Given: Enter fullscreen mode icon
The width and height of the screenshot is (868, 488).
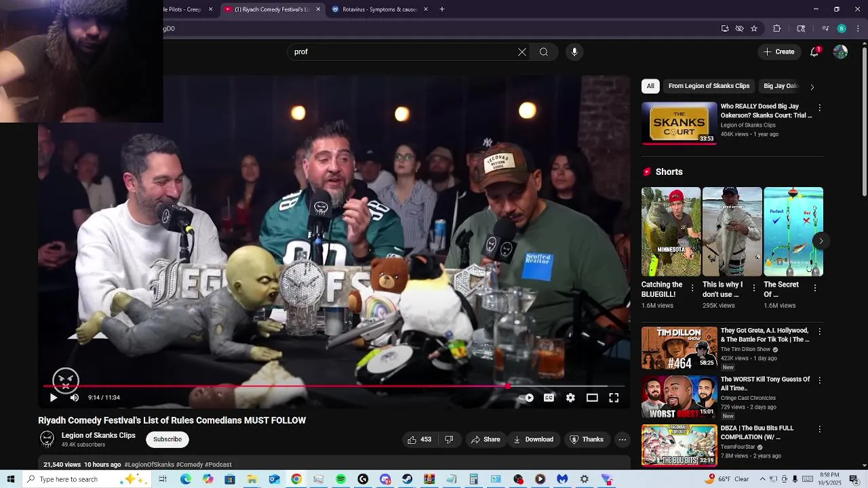Looking at the screenshot, I should (614, 398).
